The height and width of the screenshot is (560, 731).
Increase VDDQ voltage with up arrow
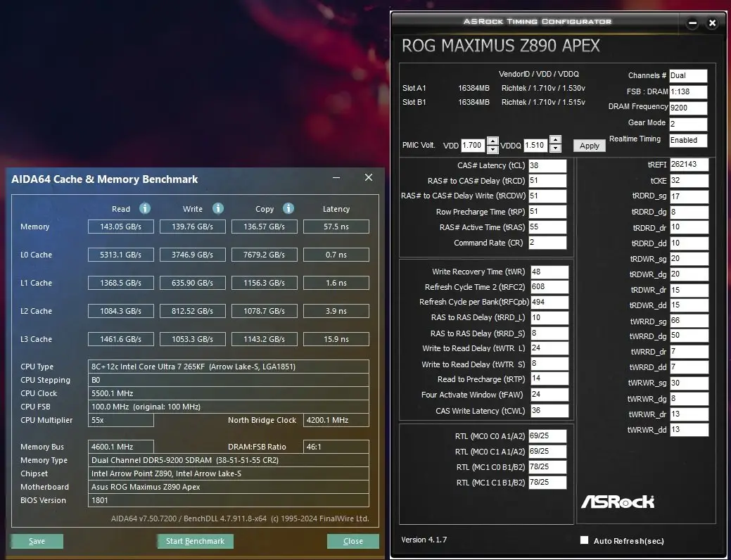[555, 141]
